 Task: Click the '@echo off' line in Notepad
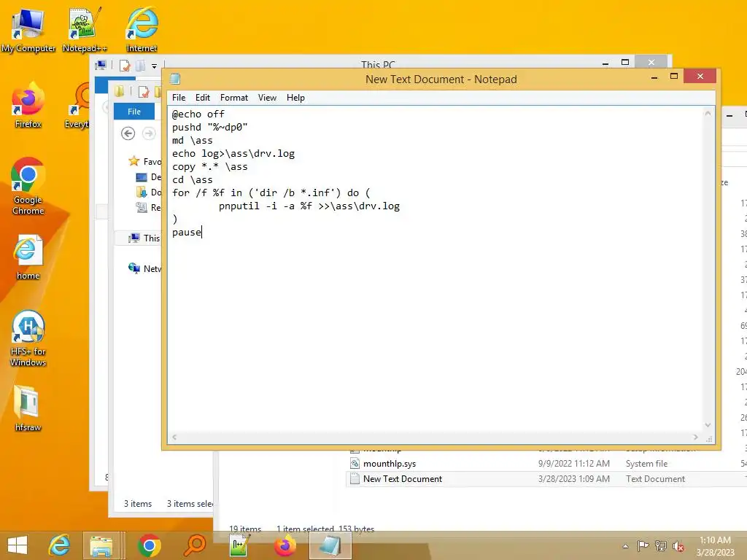[198, 114]
